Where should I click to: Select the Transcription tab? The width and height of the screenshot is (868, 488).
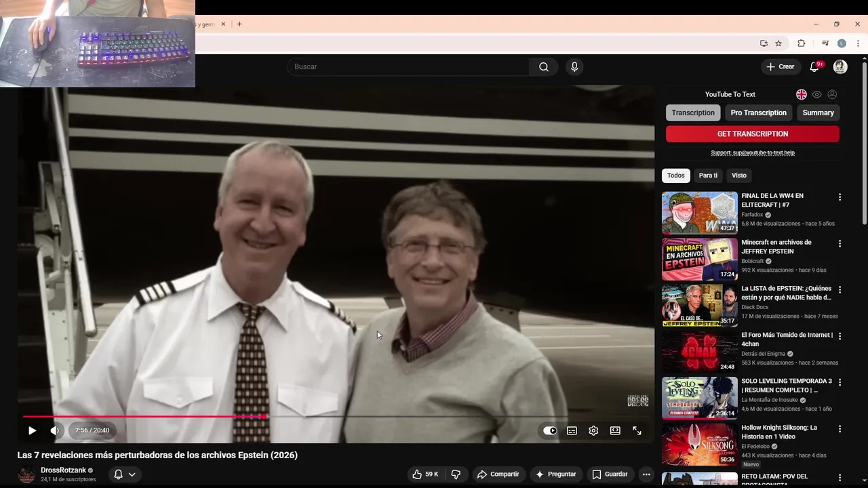coord(693,113)
